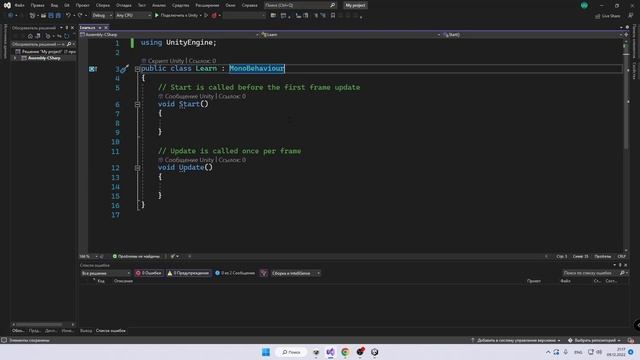Click the red hot reload flame icon

click(214, 16)
